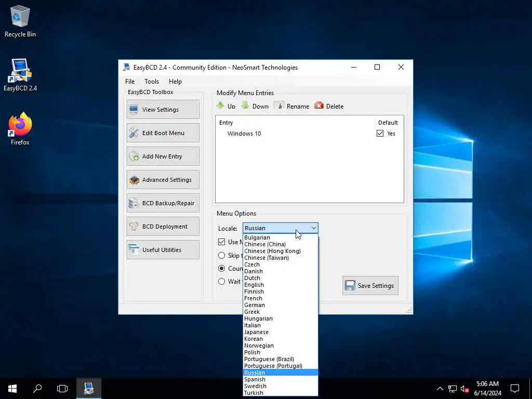532x399 pixels.
Task: Choose Chinese (China) from the locale list
Action: pyautogui.click(x=281, y=244)
